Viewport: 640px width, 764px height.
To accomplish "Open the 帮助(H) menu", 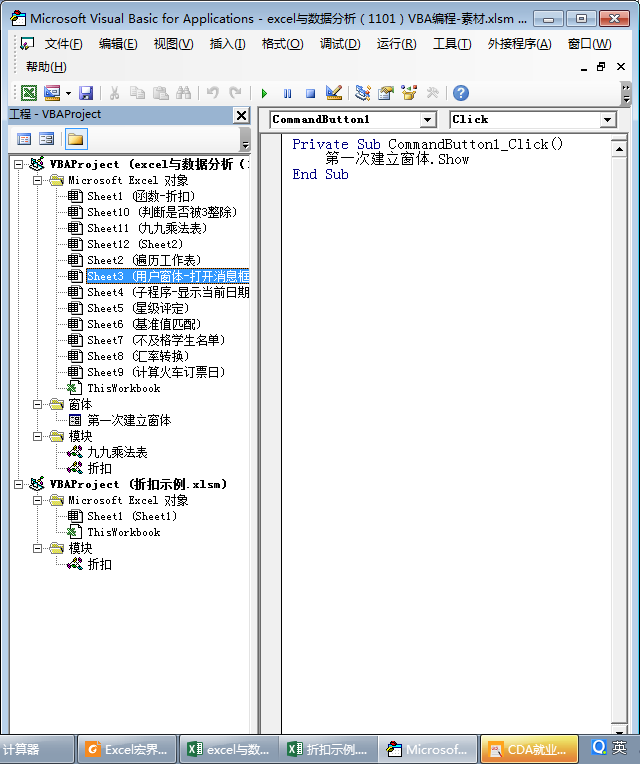I will 46,67.
